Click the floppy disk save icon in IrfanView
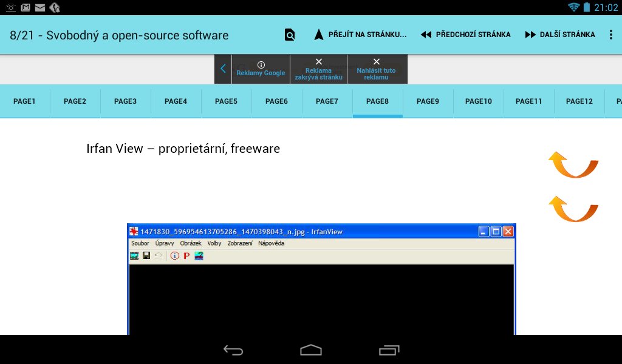Viewport: 622px width, 364px height. point(146,256)
